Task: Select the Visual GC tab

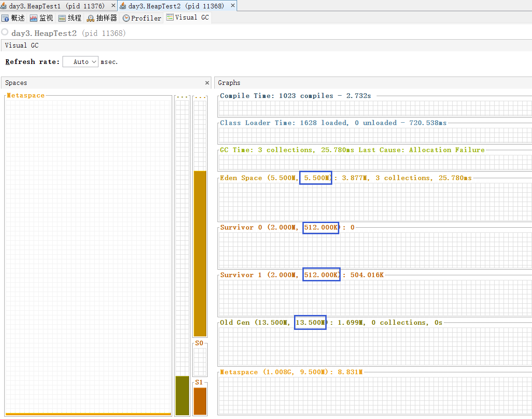Action: (188, 18)
